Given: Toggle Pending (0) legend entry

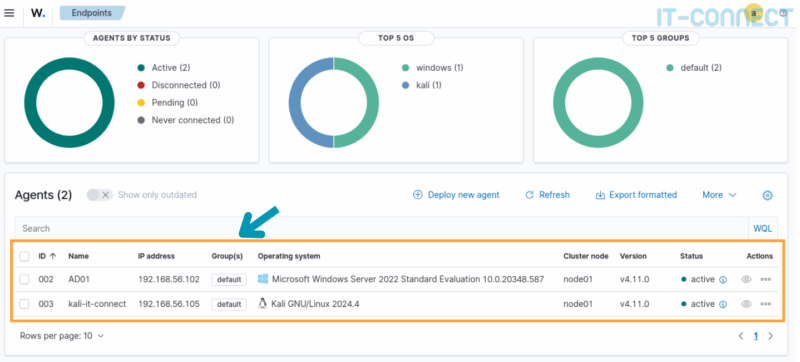Looking at the screenshot, I should click(167, 102).
